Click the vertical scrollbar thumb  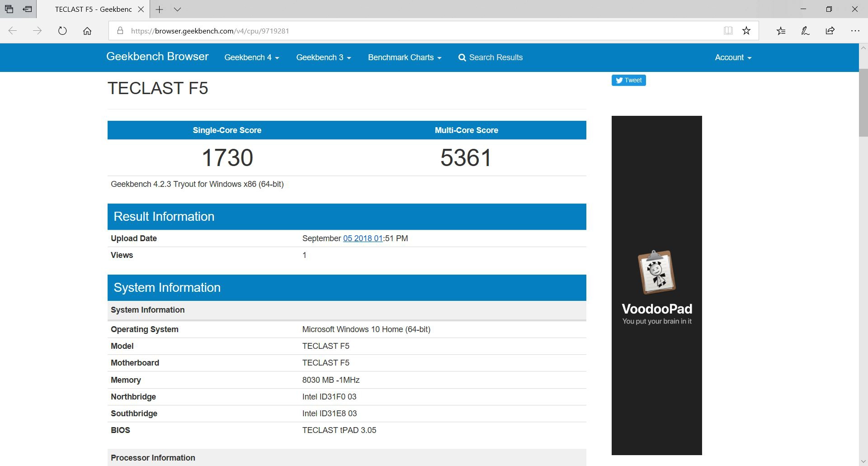(x=863, y=103)
